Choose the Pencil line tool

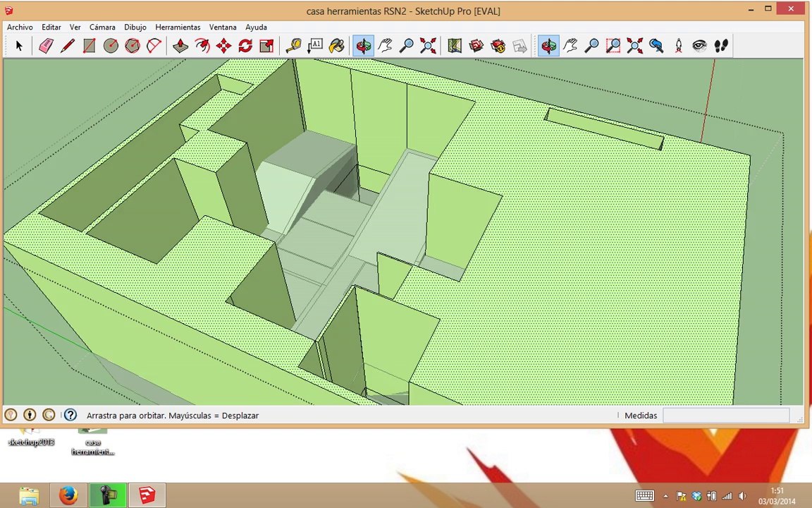coord(68,46)
